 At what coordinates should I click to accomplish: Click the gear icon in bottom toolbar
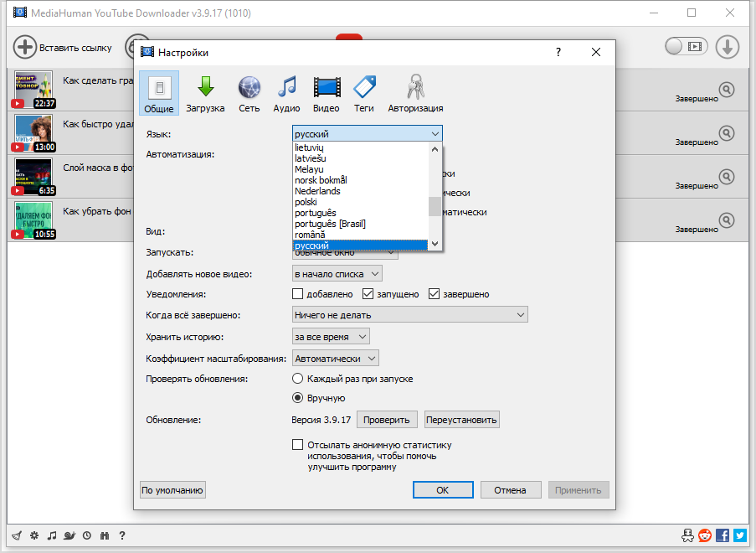(x=33, y=535)
